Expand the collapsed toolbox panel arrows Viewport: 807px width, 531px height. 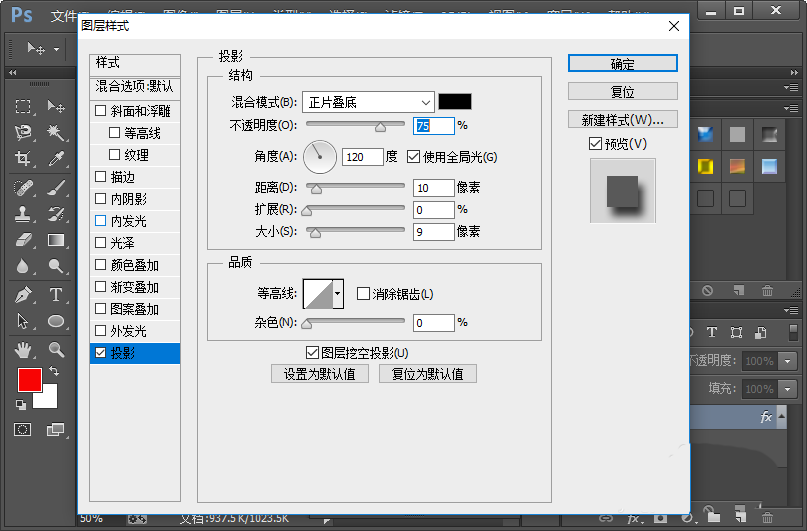[x=12, y=73]
